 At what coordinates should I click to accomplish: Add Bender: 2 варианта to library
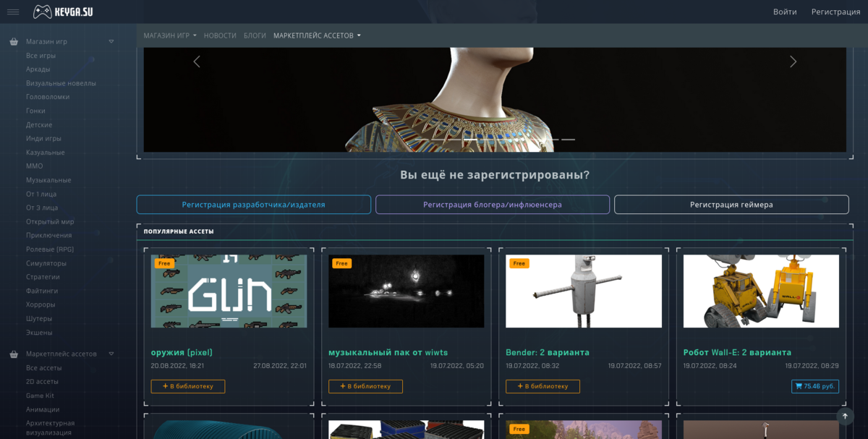pos(542,386)
